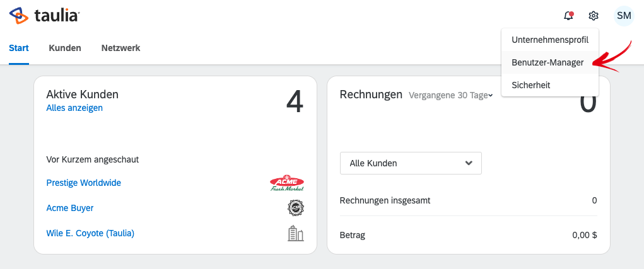
Task: Open the Vergangene 30 Tage period selector
Action: 450,95
